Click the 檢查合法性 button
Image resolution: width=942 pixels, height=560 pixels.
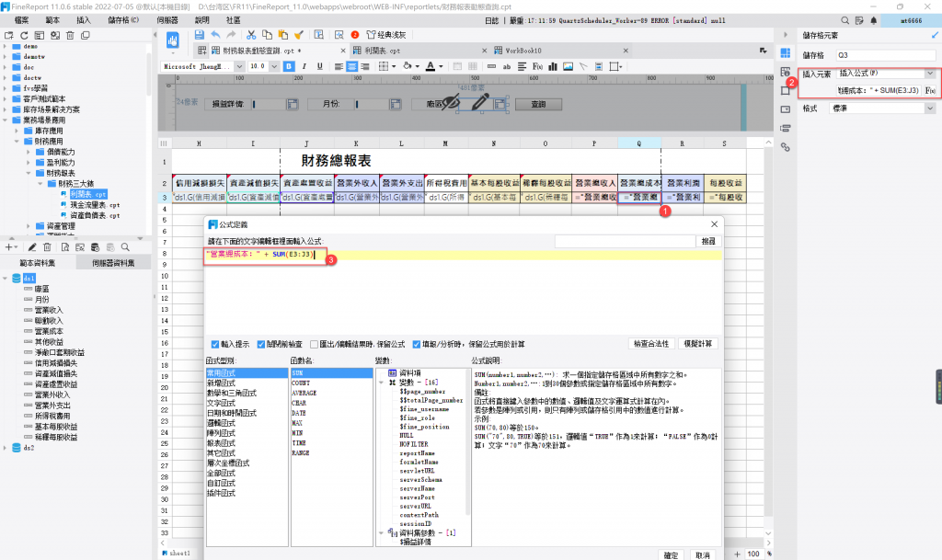coord(651,344)
